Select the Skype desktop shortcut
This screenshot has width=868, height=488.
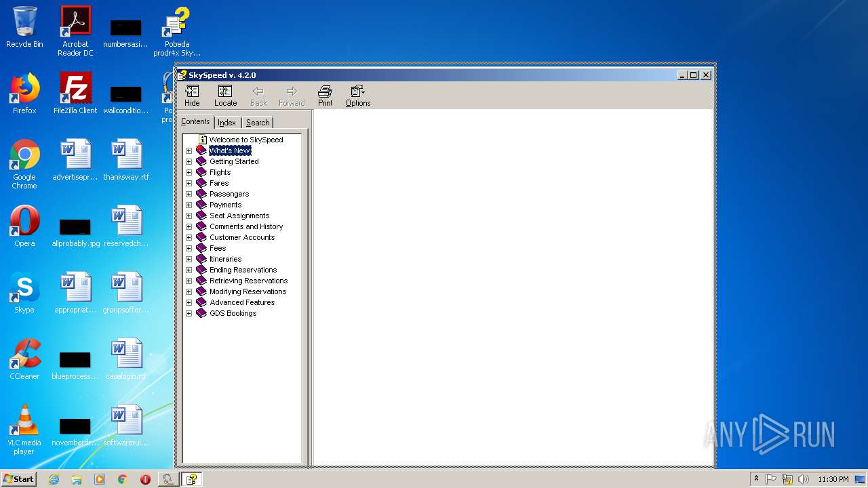[24, 293]
